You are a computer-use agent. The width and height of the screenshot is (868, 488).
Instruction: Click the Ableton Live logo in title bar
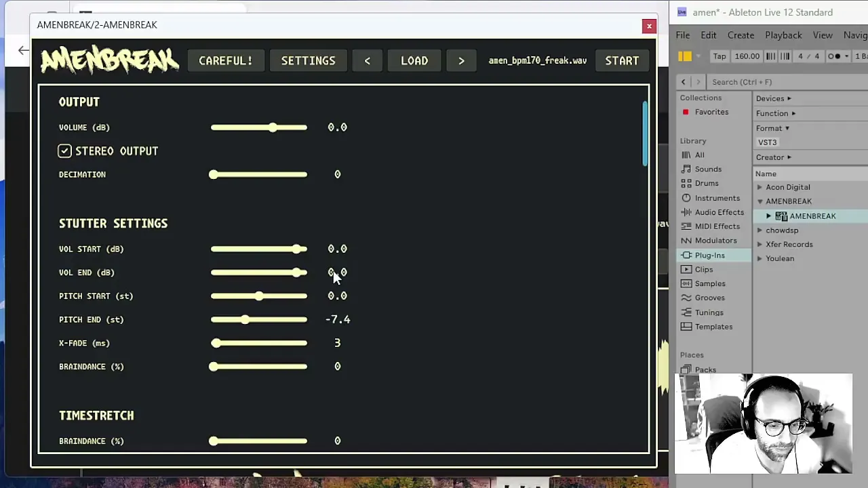pos(682,12)
